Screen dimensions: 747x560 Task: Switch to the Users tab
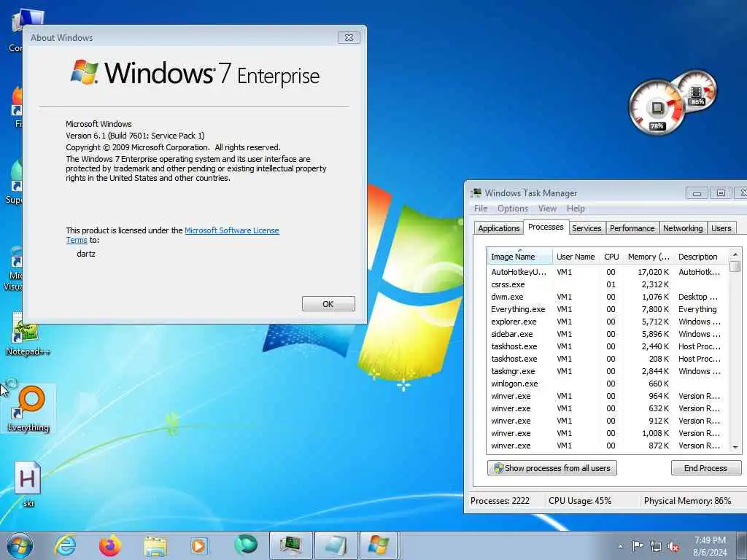(721, 228)
